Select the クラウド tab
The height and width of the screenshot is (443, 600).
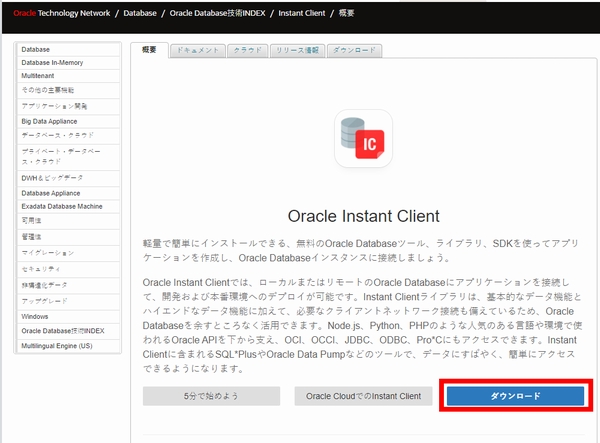point(248,50)
